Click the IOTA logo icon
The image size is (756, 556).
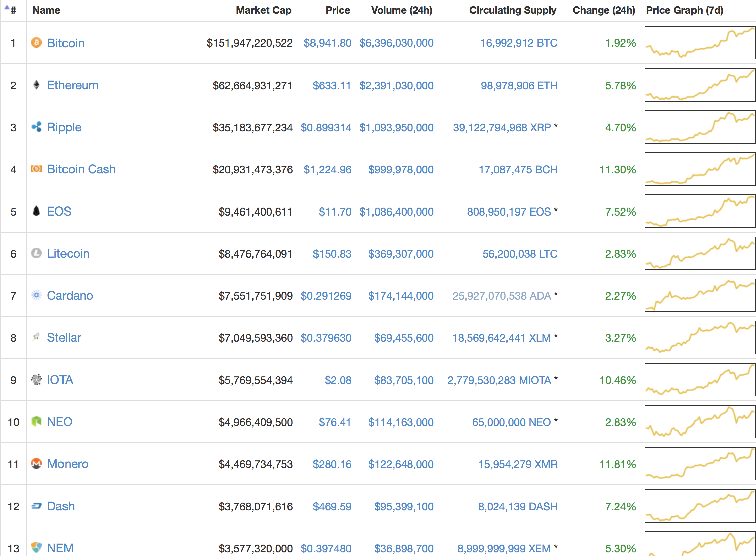[36, 379]
